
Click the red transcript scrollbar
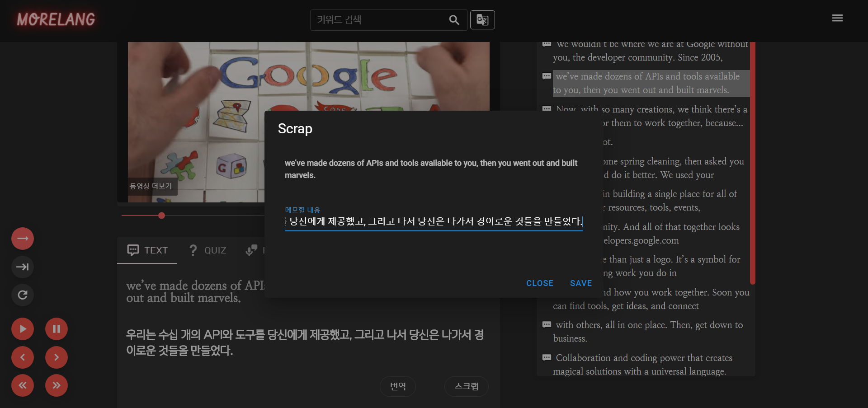point(753,163)
